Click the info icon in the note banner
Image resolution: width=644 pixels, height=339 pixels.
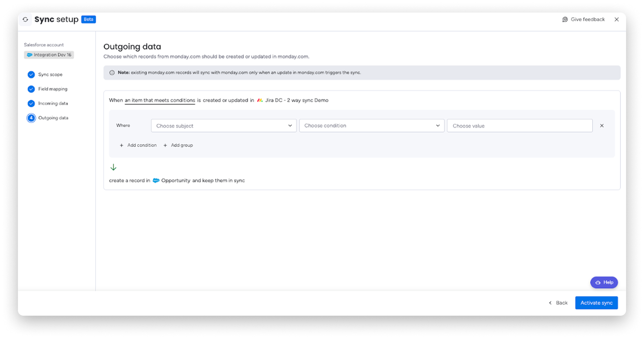pos(112,73)
